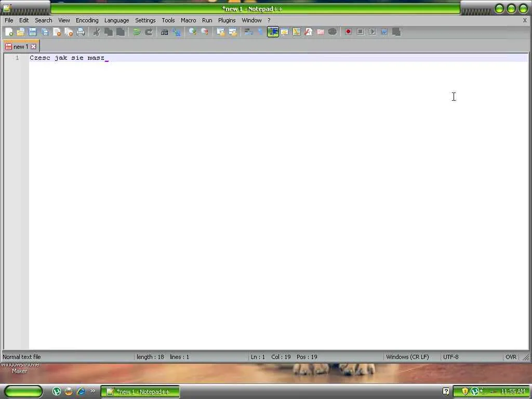Click the X at the menu bar's right end

click(525, 20)
